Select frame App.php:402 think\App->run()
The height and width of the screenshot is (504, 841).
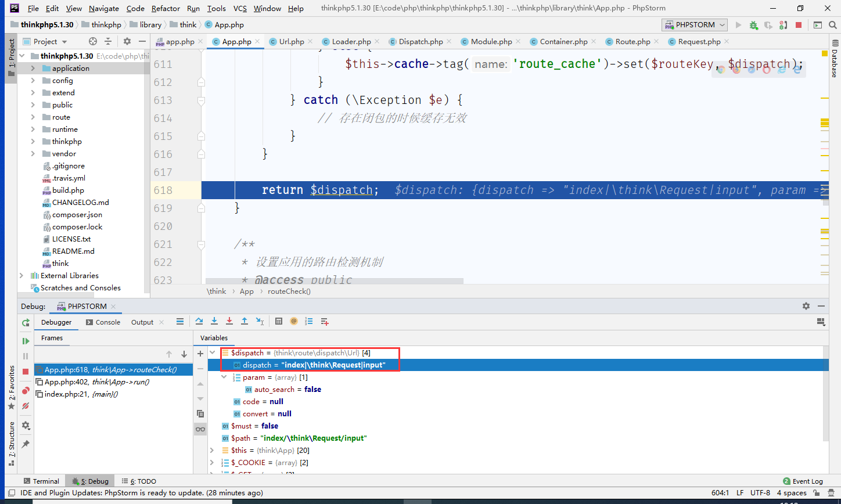113,381
